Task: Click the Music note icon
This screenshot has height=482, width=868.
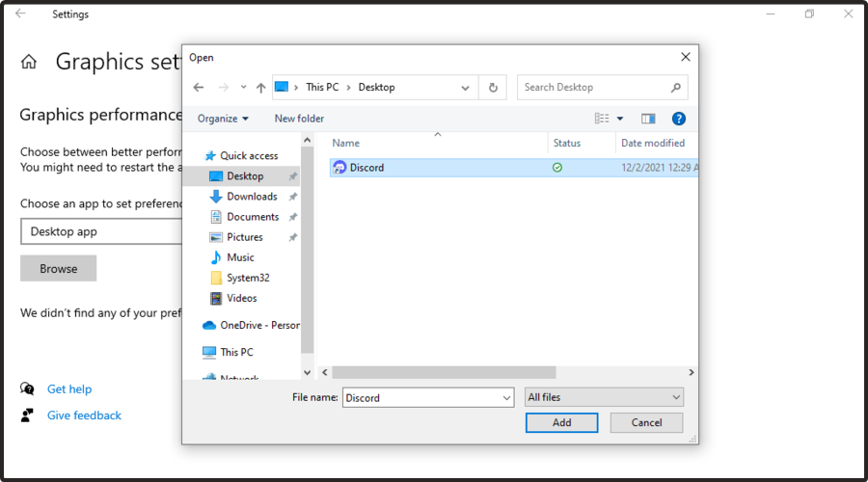Action: [216, 257]
